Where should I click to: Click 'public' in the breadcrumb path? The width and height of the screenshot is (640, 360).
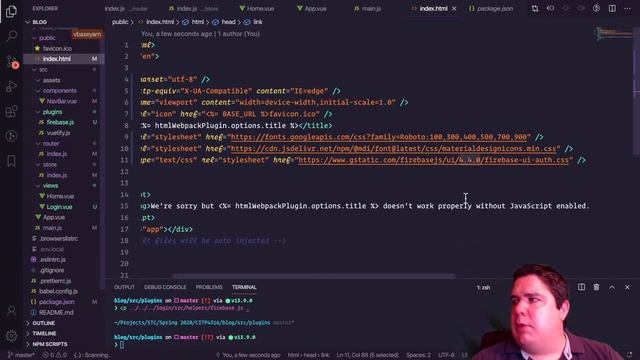pyautogui.click(x=120, y=22)
